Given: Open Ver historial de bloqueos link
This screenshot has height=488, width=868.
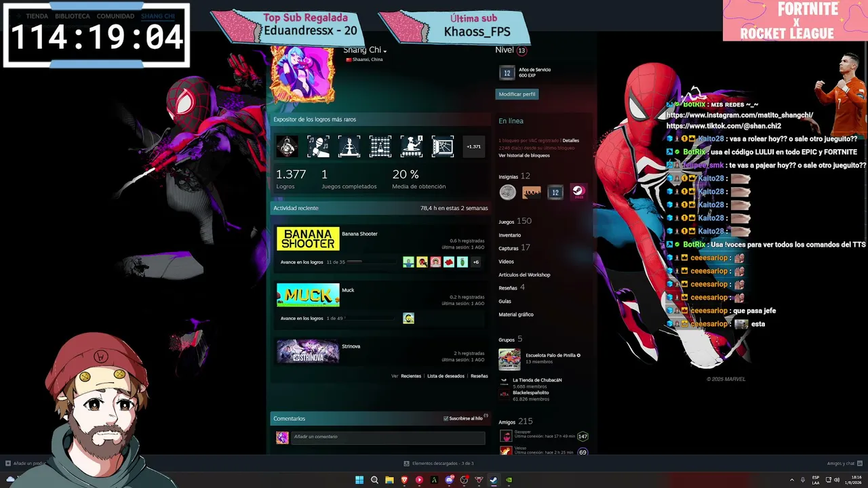Looking at the screenshot, I should [524, 155].
